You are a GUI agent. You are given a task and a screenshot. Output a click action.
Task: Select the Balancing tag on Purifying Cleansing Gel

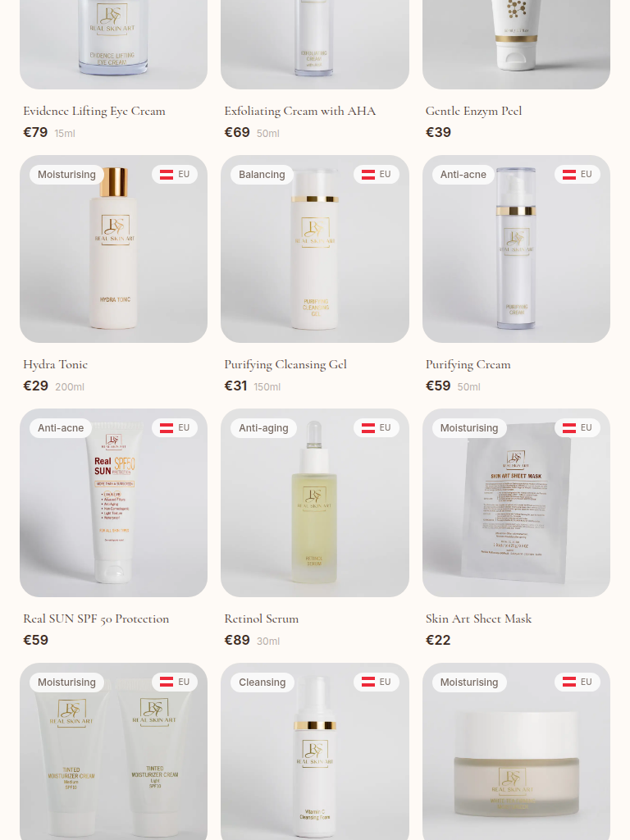coord(262,175)
